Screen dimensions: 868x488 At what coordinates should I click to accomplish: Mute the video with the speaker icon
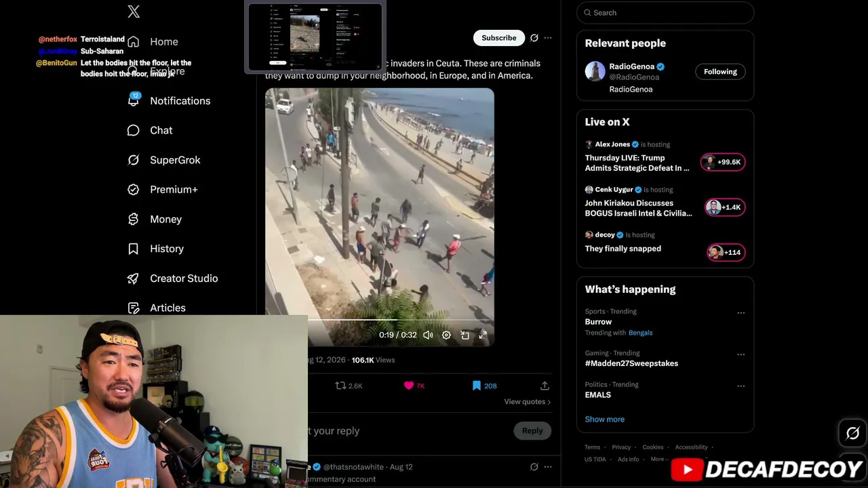[428, 335]
